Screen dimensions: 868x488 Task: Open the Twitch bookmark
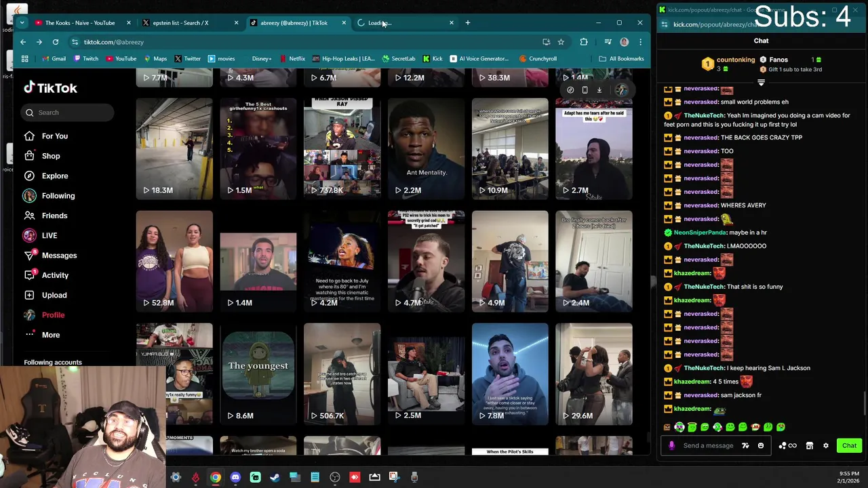(85, 59)
